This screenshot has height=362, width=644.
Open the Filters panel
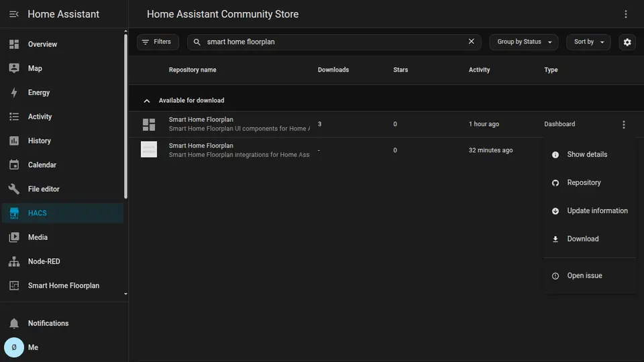158,42
